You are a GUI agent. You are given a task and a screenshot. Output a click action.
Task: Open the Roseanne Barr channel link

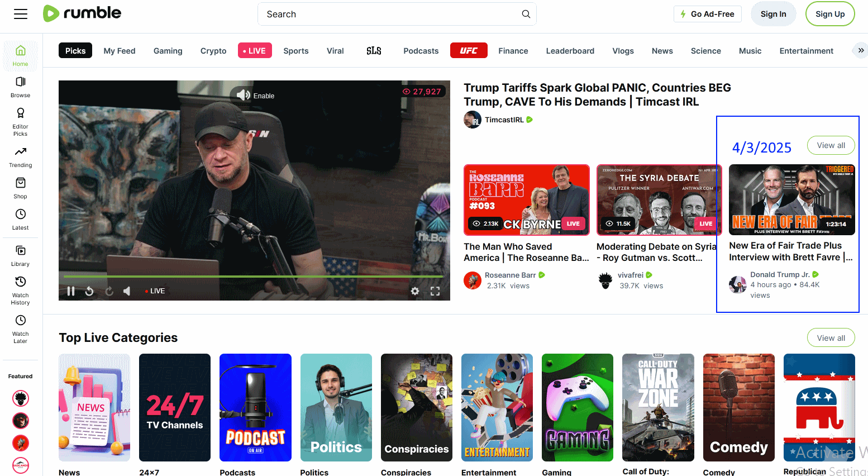coord(510,275)
